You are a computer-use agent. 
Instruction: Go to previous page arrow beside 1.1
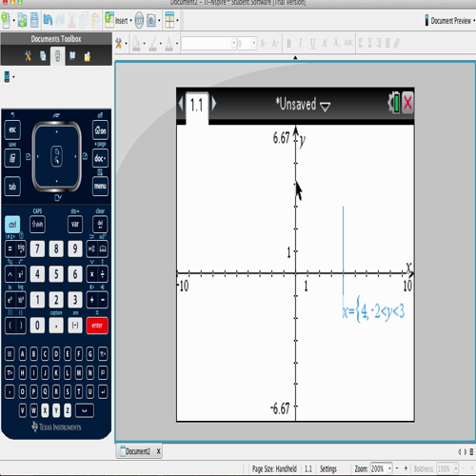(181, 104)
